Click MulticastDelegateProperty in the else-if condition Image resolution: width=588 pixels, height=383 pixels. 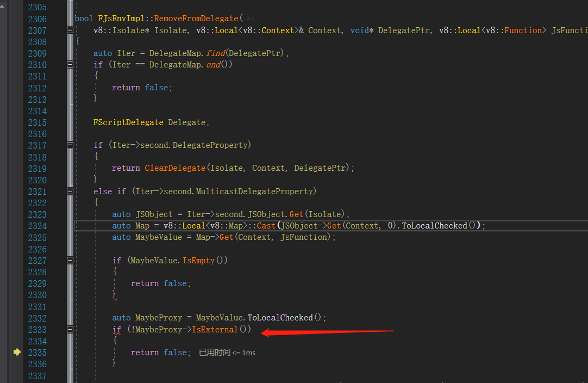(254, 191)
